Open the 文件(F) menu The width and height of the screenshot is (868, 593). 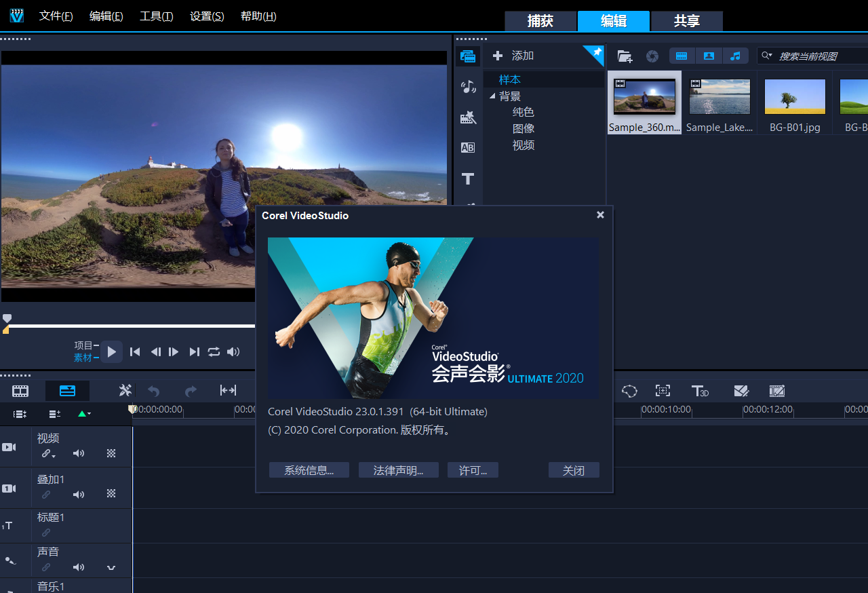pos(56,16)
